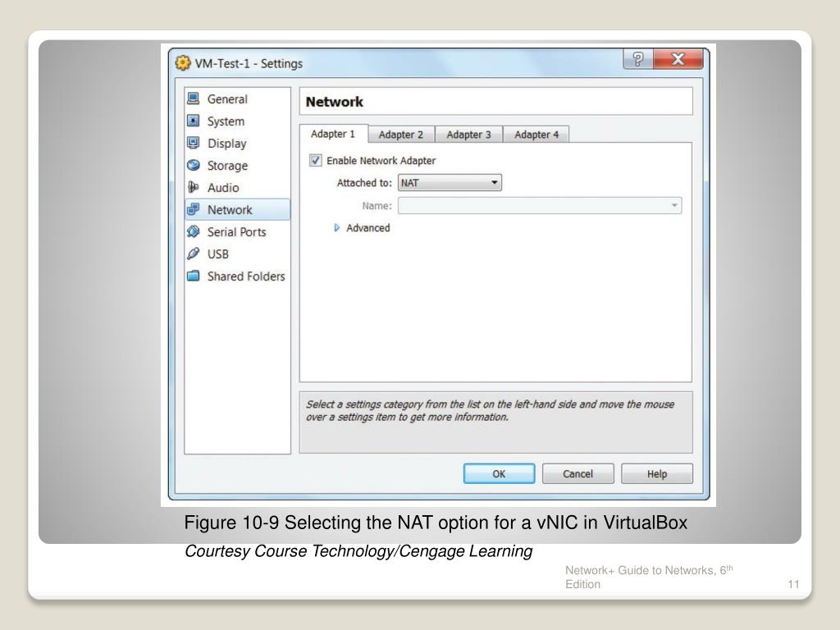
Task: Click the Storage disk icon
Action: pos(193,165)
